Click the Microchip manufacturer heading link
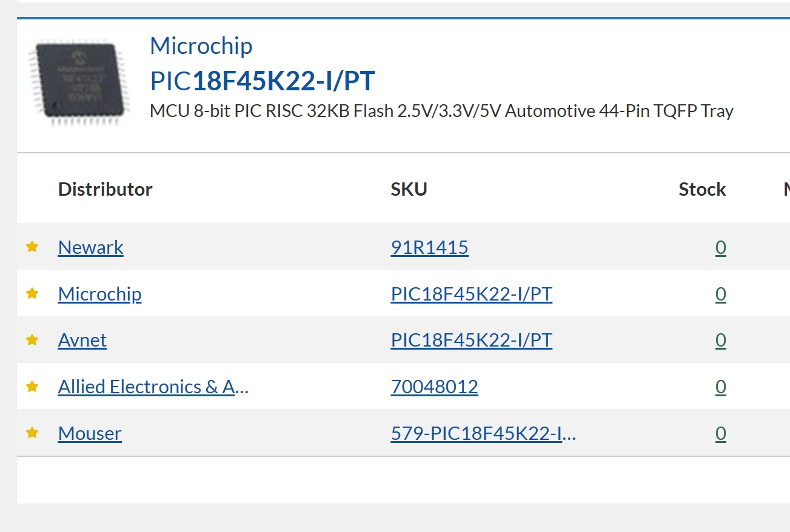This screenshot has height=532, width=790. point(201,46)
